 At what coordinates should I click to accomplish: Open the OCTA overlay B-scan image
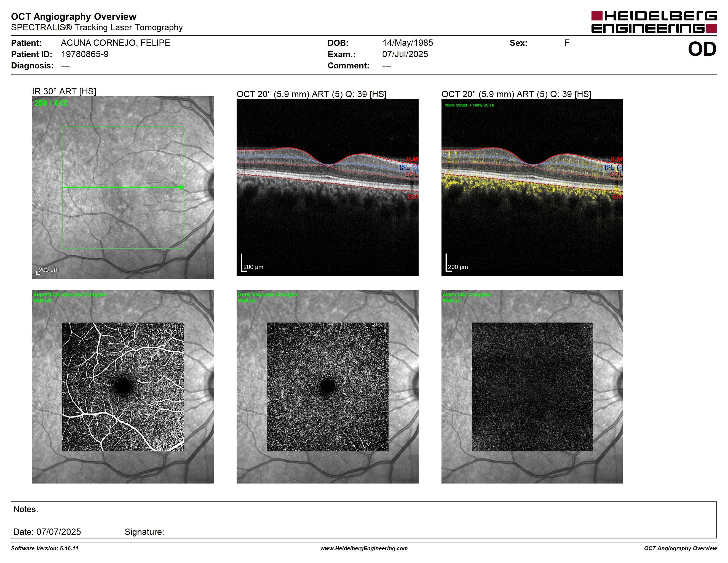[532, 187]
